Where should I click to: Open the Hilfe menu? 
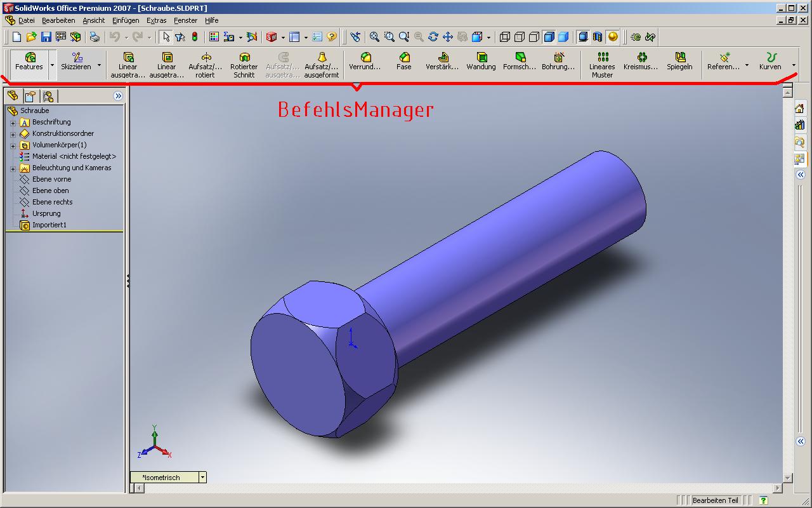point(211,20)
